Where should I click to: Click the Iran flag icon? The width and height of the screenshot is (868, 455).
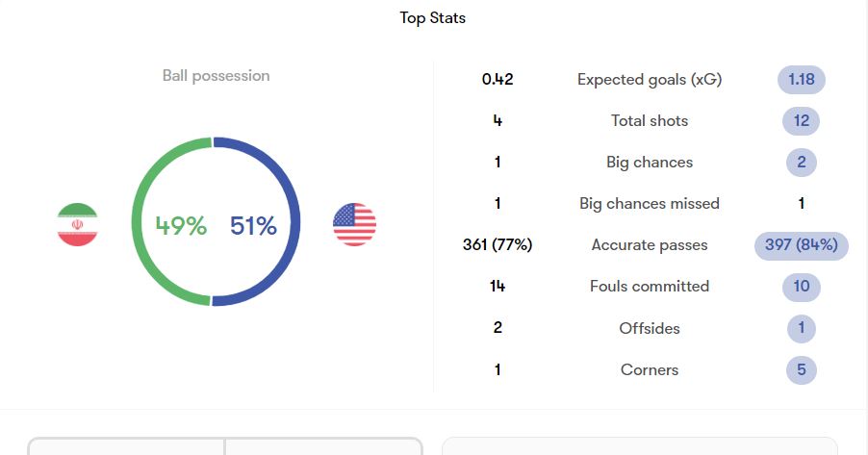(78, 224)
